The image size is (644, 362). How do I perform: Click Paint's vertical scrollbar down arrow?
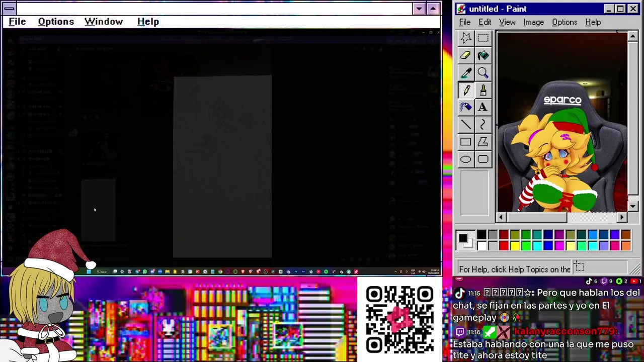pos(633,206)
